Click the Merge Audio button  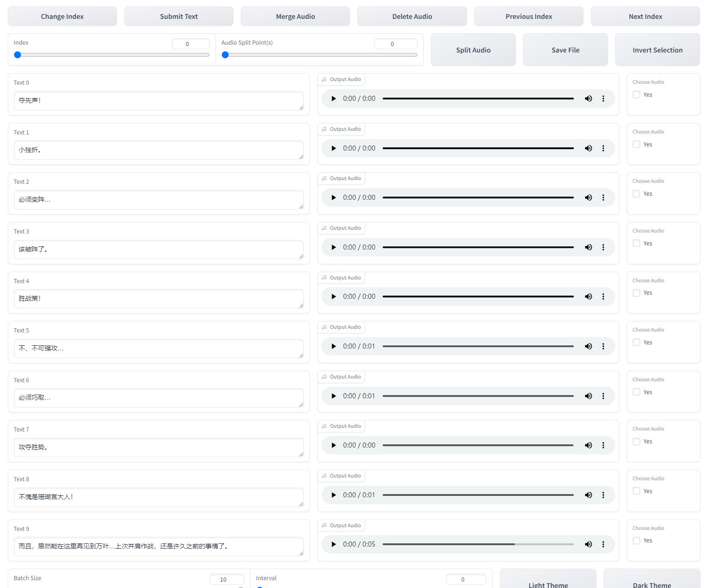tap(295, 17)
